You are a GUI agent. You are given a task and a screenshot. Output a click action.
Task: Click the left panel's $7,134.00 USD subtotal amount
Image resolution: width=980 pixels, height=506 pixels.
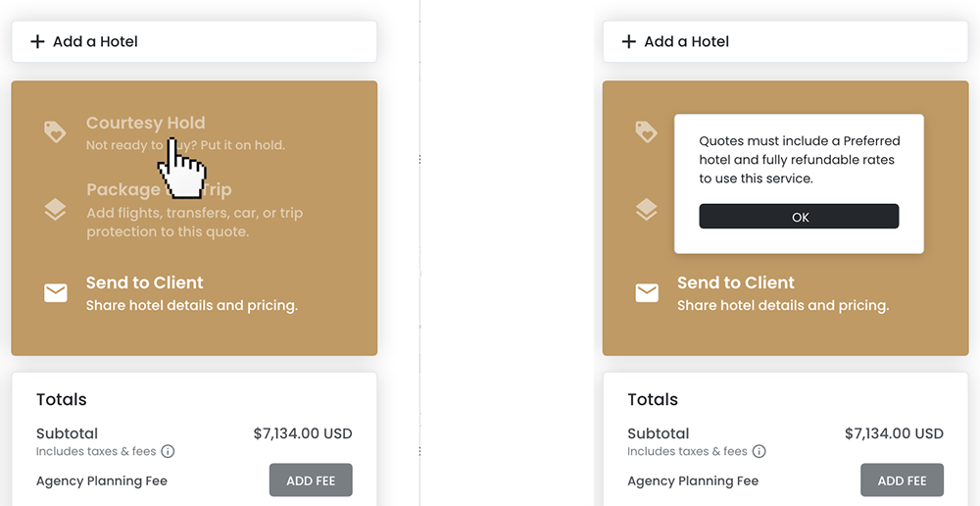point(302,433)
